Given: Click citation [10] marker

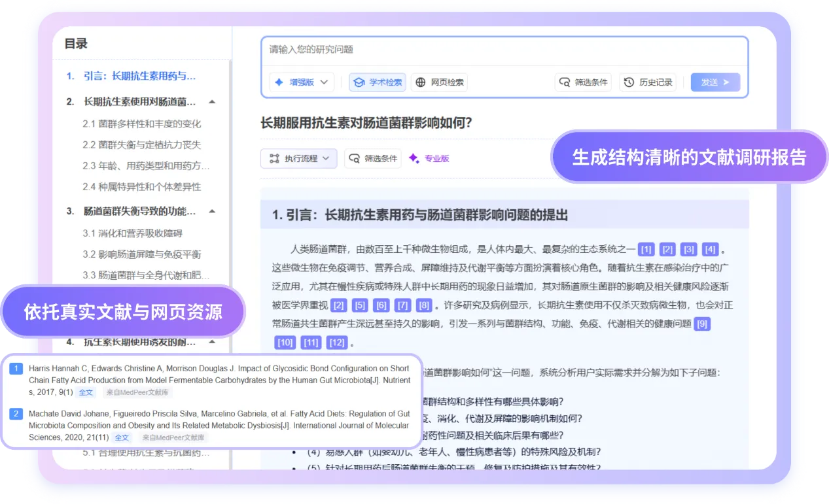Looking at the screenshot, I should click(285, 343).
